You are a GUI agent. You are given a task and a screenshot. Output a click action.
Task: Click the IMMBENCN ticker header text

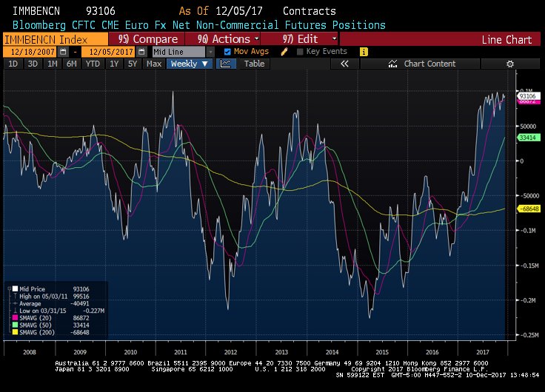click(36, 11)
